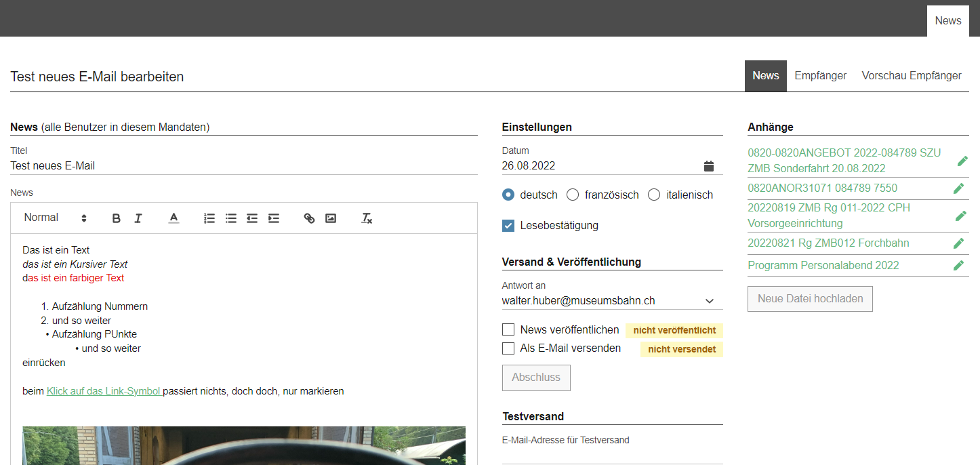Enable the News veröffentlichen checkbox
980x465 pixels.
coord(508,329)
